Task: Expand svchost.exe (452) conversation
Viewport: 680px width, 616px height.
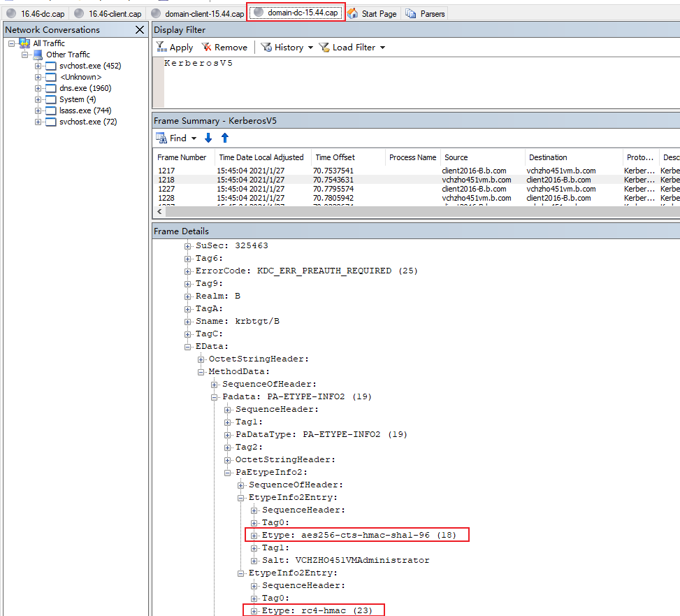Action: point(38,66)
